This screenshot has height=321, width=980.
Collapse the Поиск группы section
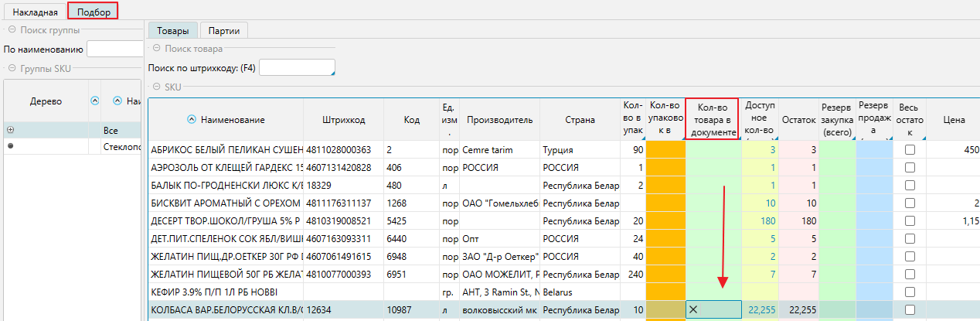(12, 30)
